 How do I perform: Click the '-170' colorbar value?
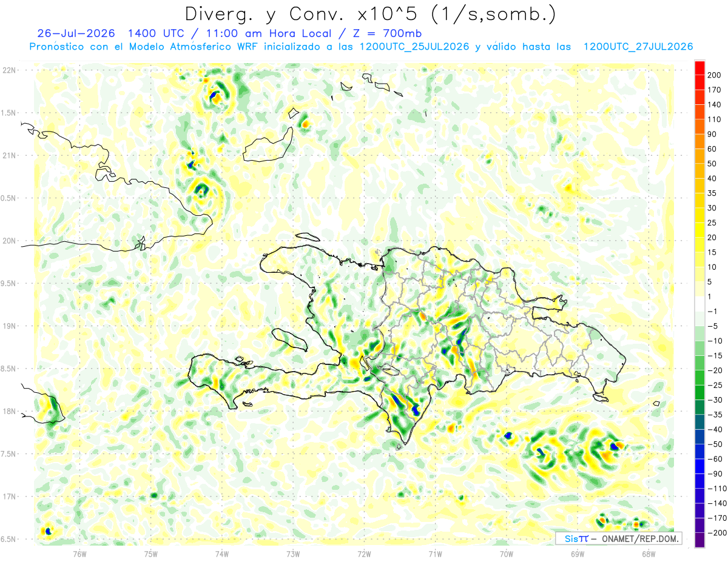[x=716, y=518]
